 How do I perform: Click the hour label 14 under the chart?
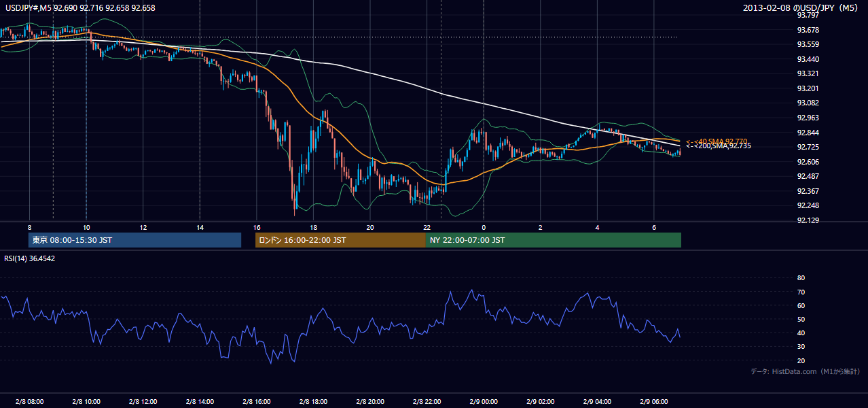[x=200, y=227]
